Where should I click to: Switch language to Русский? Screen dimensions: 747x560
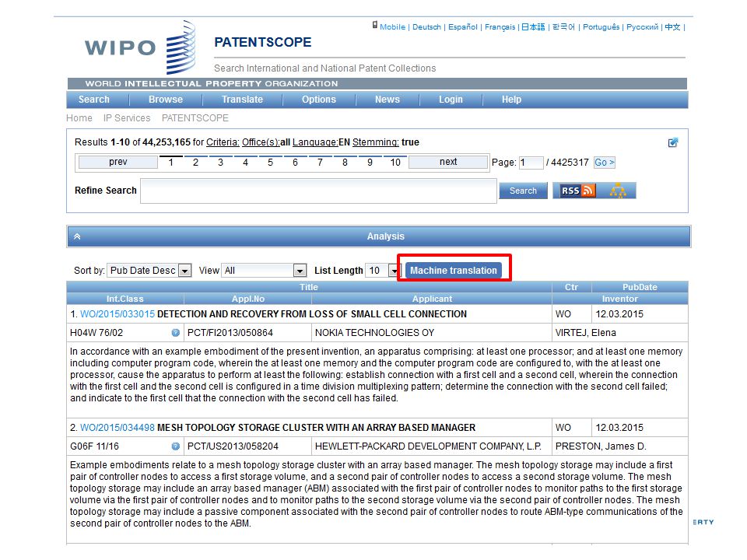pyautogui.click(x=642, y=27)
